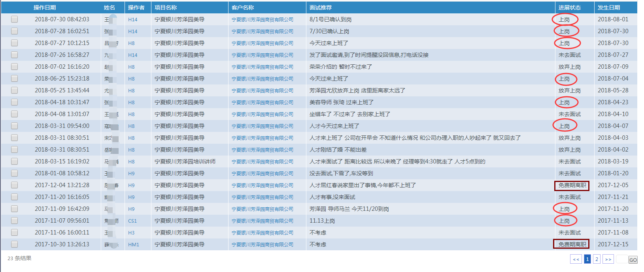Check the box for row 2017-12-04 13:21:28

point(15,185)
